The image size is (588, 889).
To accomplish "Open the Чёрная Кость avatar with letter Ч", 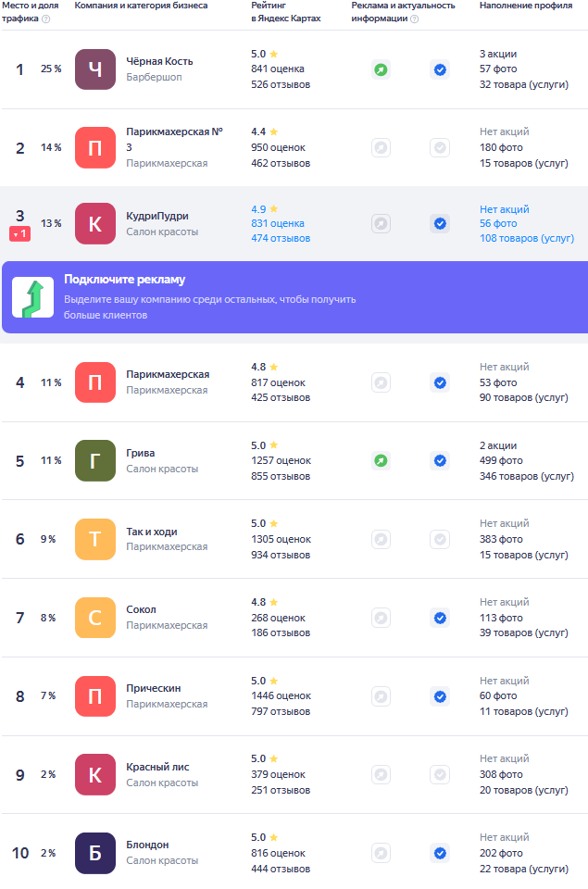I will tap(95, 69).
